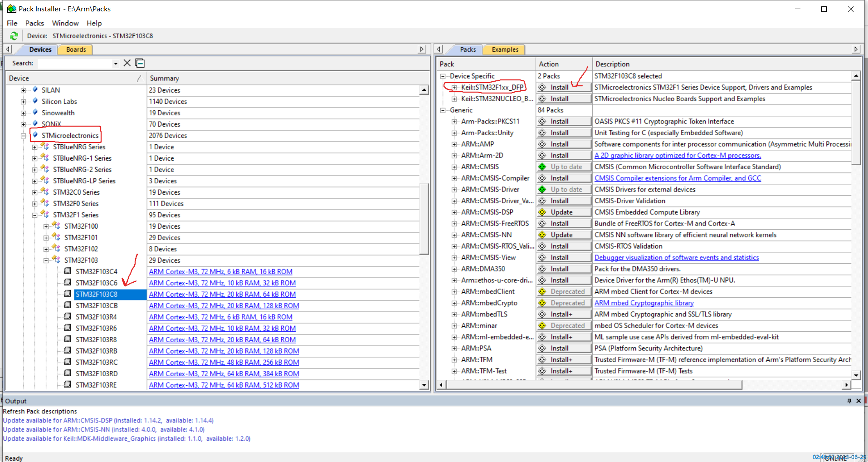Pin the Output panel with pushpin icon
The width and height of the screenshot is (868, 462).
point(849,401)
